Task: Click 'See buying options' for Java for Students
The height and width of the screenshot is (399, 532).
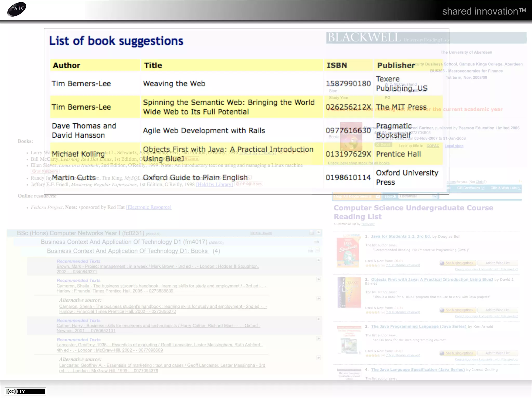Action: pos(458,263)
